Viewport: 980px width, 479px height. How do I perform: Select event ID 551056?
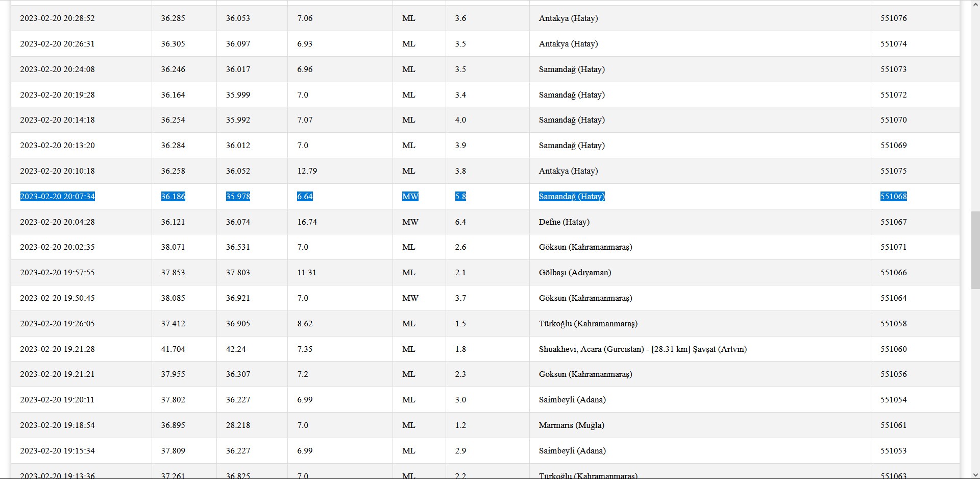[x=894, y=374]
